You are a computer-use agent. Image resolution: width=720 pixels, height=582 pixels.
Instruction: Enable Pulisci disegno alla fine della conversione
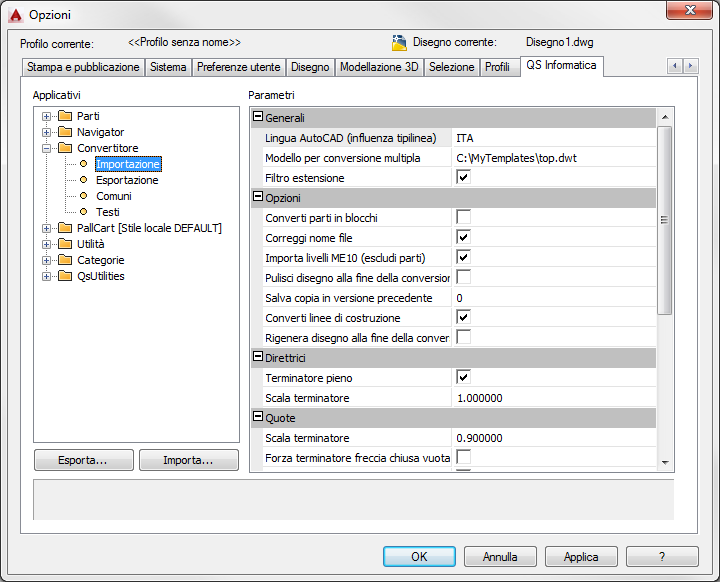pyautogui.click(x=463, y=277)
